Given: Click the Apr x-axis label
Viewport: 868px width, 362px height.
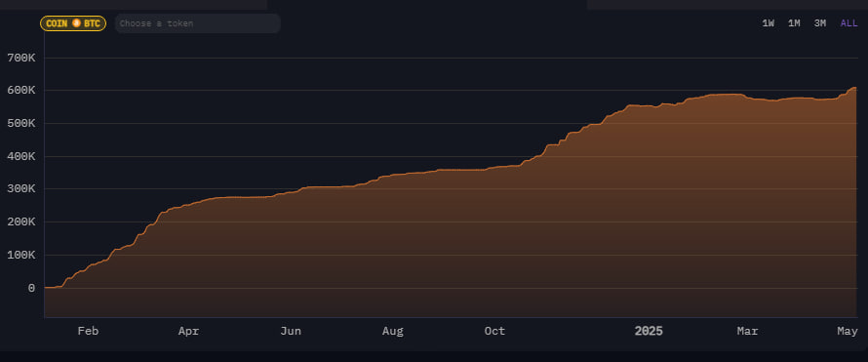Looking at the screenshot, I should click(x=189, y=331).
